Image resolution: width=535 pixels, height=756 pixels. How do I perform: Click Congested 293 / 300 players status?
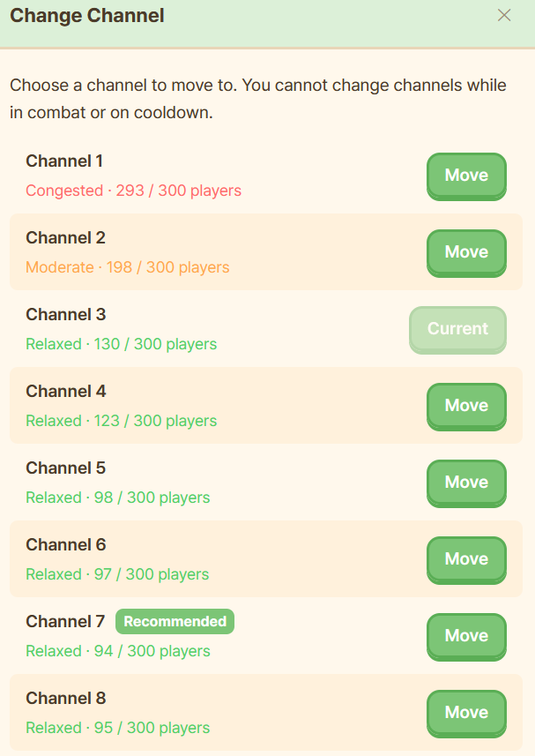(x=133, y=191)
